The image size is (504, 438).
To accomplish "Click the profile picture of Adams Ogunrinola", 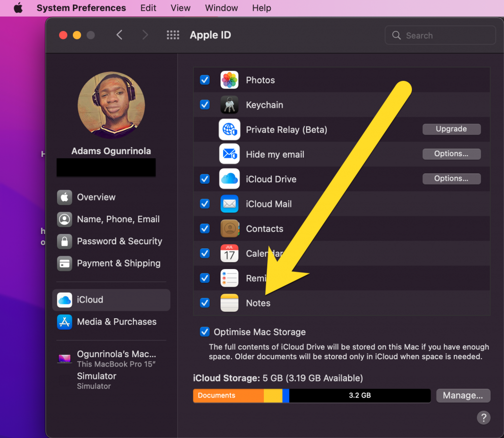I will point(111,105).
